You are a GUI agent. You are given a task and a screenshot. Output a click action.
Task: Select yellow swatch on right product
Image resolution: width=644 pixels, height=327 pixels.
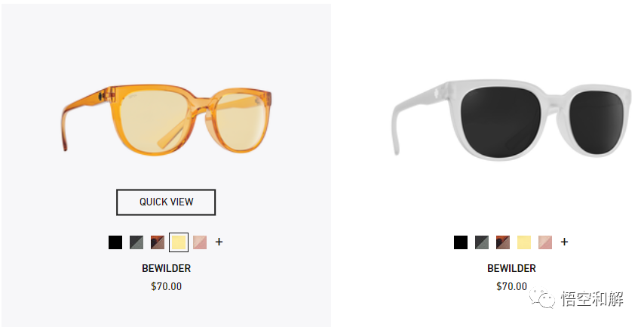(524, 242)
